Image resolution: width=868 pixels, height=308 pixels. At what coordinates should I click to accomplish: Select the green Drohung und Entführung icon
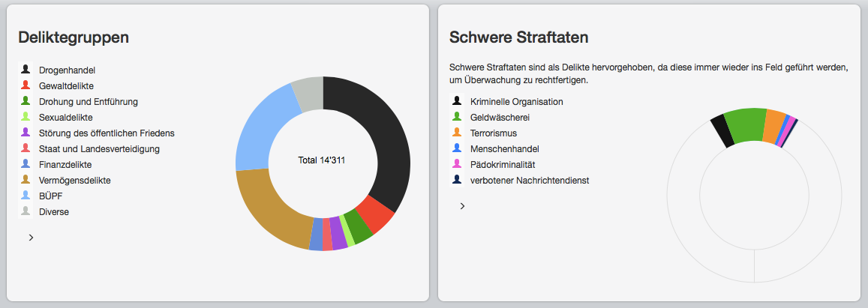[x=25, y=101]
